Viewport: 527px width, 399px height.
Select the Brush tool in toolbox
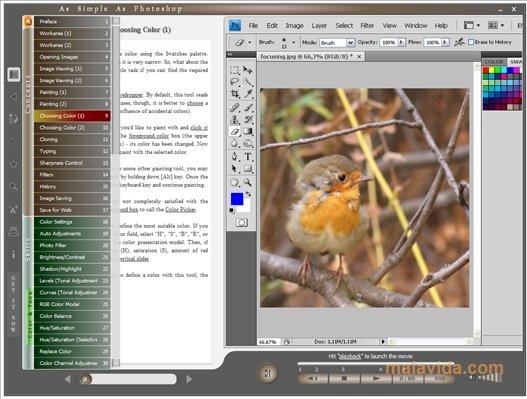(x=248, y=108)
